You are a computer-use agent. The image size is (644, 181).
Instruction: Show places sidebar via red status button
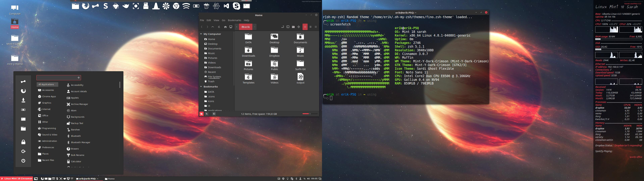pyautogui.click(x=201, y=114)
